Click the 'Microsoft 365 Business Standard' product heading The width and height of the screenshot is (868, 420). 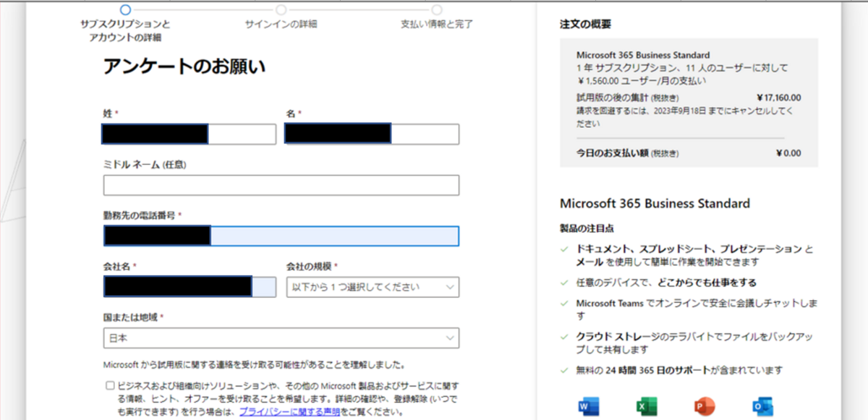pyautogui.click(x=655, y=203)
